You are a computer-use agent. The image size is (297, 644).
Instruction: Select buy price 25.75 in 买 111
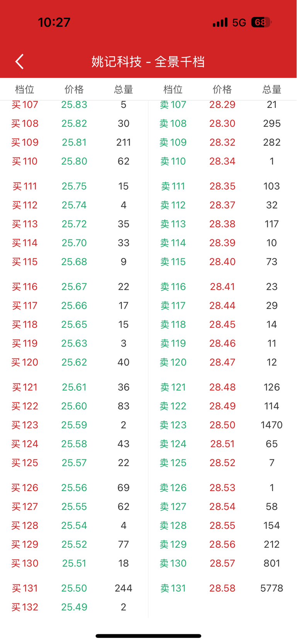pyautogui.click(x=74, y=186)
